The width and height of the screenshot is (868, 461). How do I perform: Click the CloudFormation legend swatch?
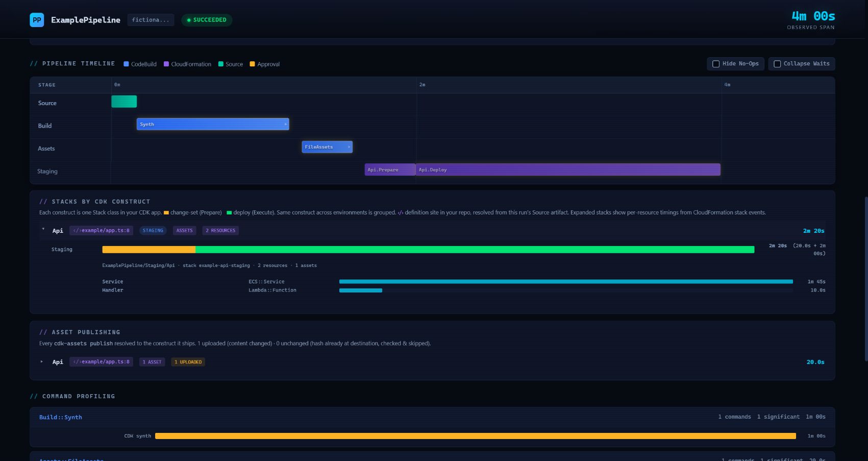click(166, 64)
